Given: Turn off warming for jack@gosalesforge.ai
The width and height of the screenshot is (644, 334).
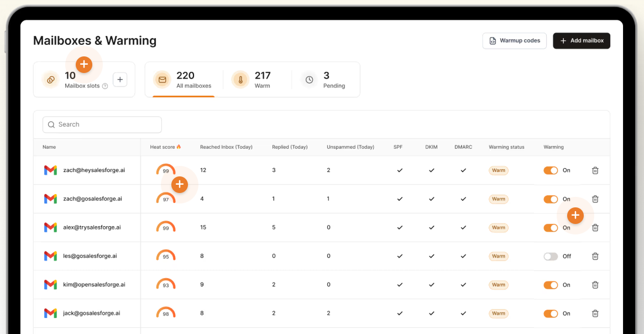Looking at the screenshot, I should pyautogui.click(x=551, y=314).
